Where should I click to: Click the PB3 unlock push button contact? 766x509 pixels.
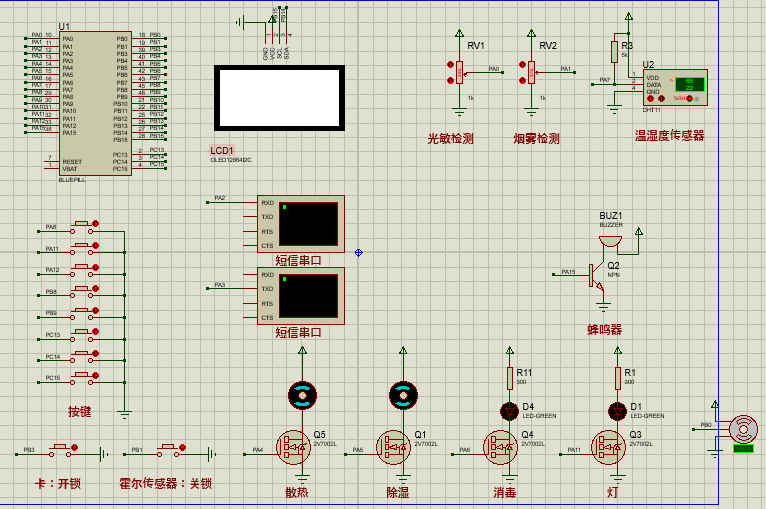61,451
